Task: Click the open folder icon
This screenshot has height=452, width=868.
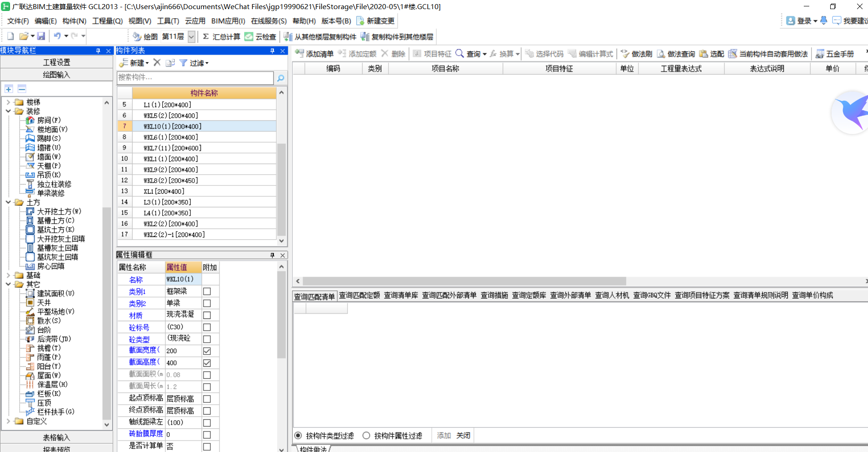Action: (x=24, y=36)
